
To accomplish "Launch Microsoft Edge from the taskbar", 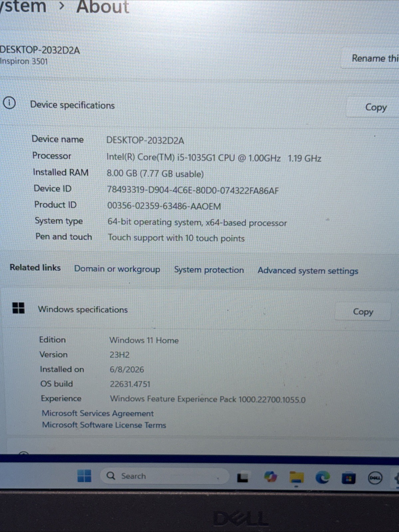I will (322, 478).
